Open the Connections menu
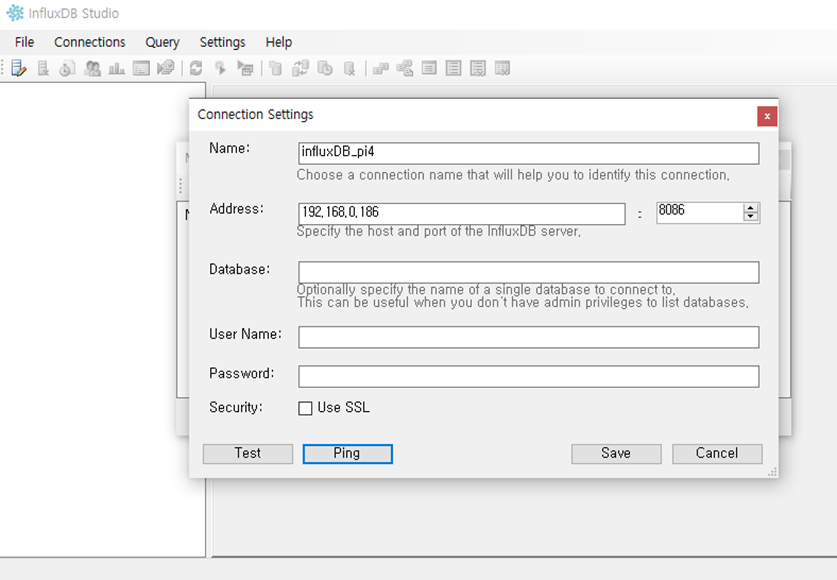837x580 pixels. (x=90, y=42)
